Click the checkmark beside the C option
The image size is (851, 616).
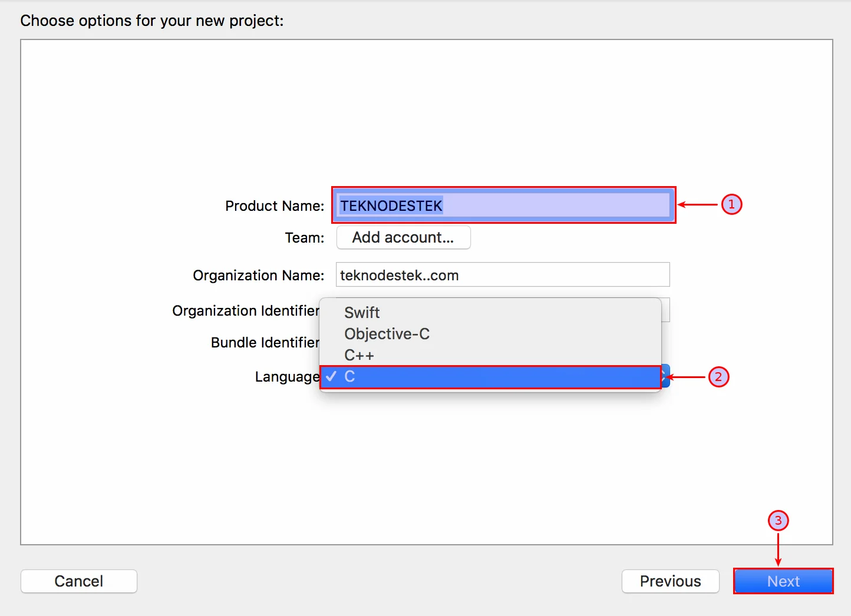point(331,377)
